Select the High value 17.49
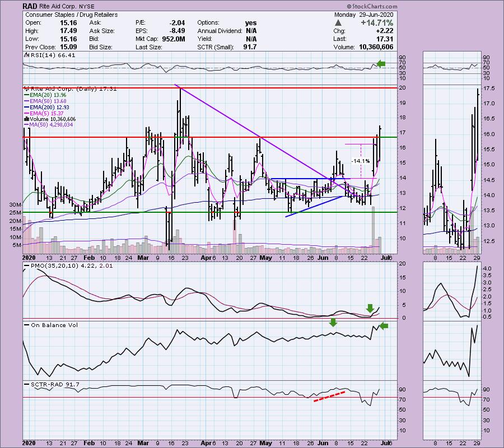Image resolution: width=504 pixels, height=448 pixels. [68, 31]
